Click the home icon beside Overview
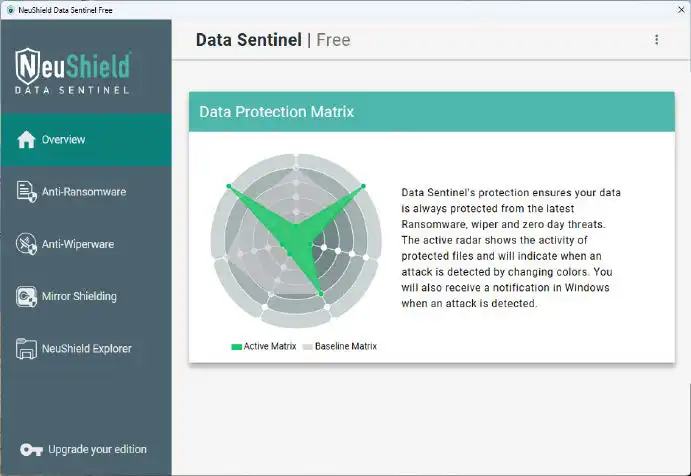Viewport: 691px width, 476px height. click(x=26, y=140)
